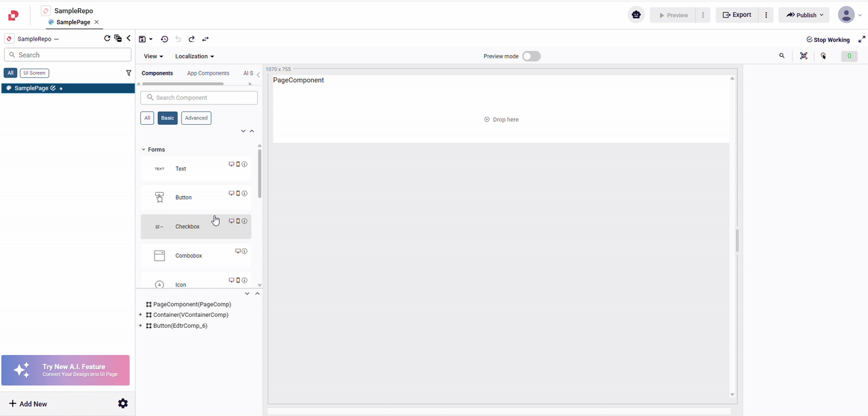Click the Add New button
This screenshot has width=868, height=416.
coord(28,404)
